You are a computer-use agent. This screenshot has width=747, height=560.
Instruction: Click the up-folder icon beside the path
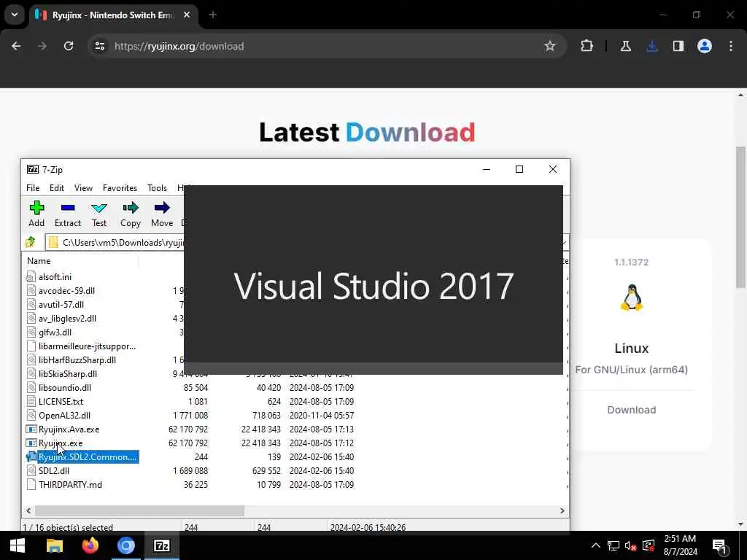pos(31,242)
